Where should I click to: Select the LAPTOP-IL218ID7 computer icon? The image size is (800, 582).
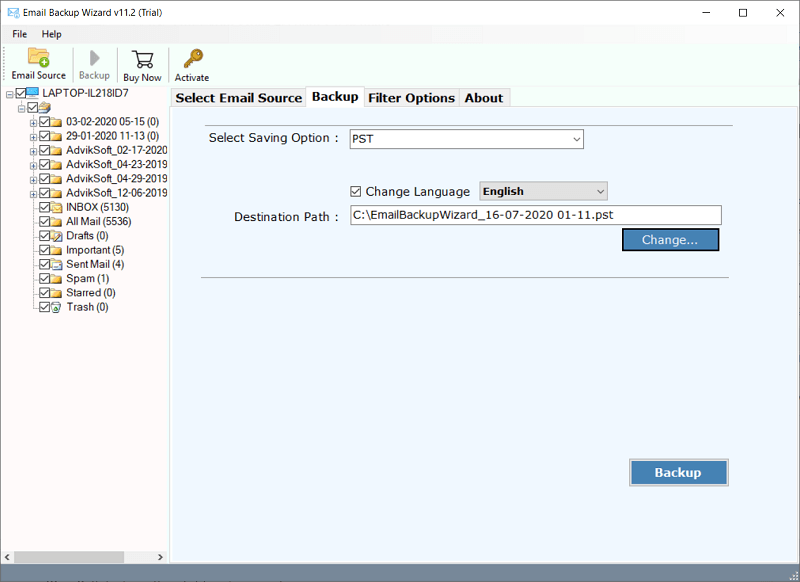[33, 92]
